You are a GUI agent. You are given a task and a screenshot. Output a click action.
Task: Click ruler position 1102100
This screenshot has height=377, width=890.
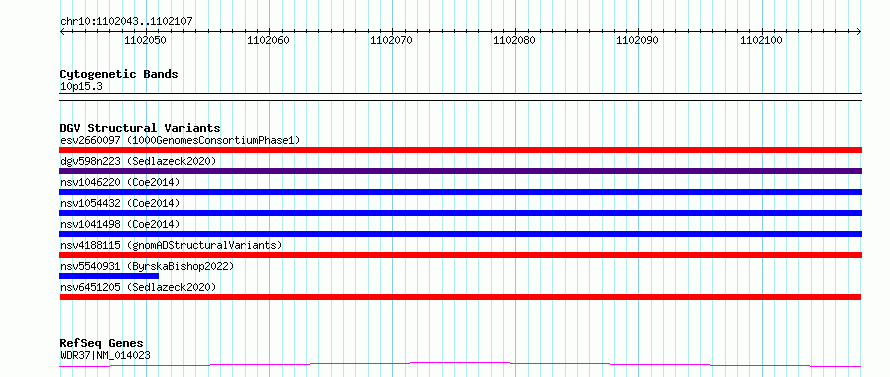tap(762, 40)
